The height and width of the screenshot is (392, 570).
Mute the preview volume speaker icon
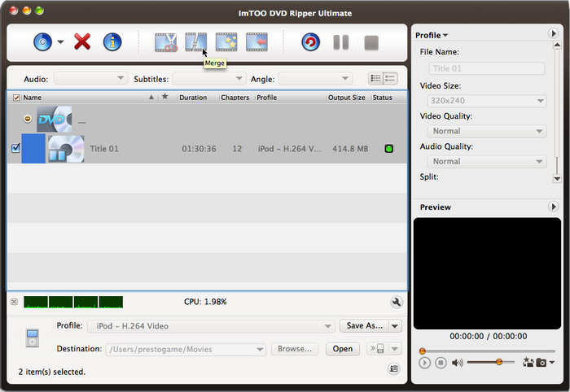tap(458, 363)
